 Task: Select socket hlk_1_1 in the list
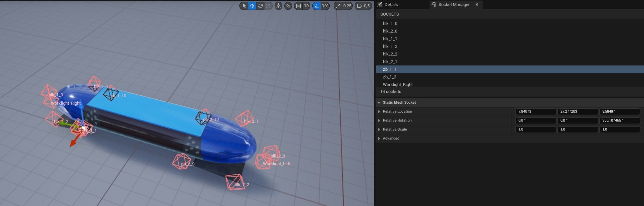(510, 39)
